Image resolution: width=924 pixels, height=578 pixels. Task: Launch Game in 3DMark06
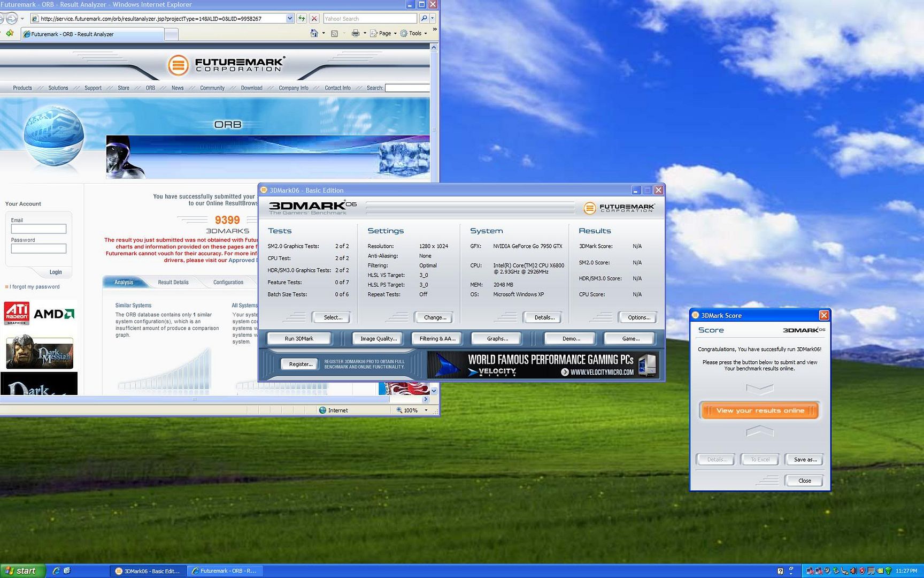point(630,339)
